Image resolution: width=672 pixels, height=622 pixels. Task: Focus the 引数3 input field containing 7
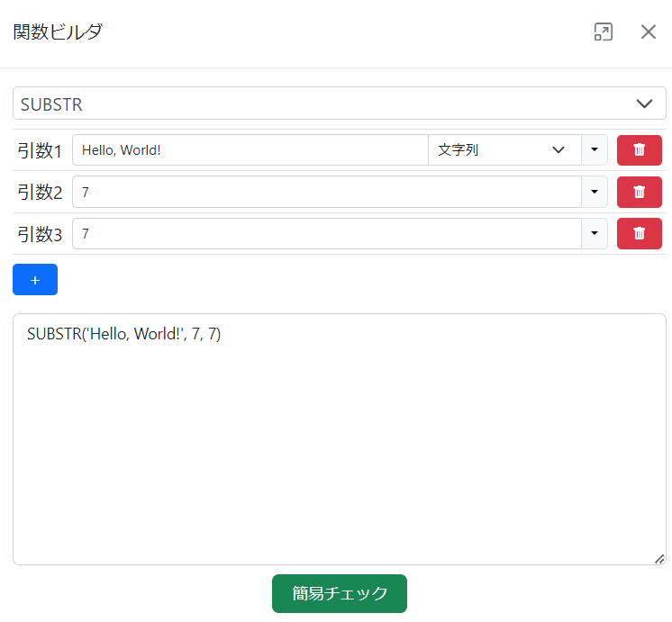click(326, 233)
